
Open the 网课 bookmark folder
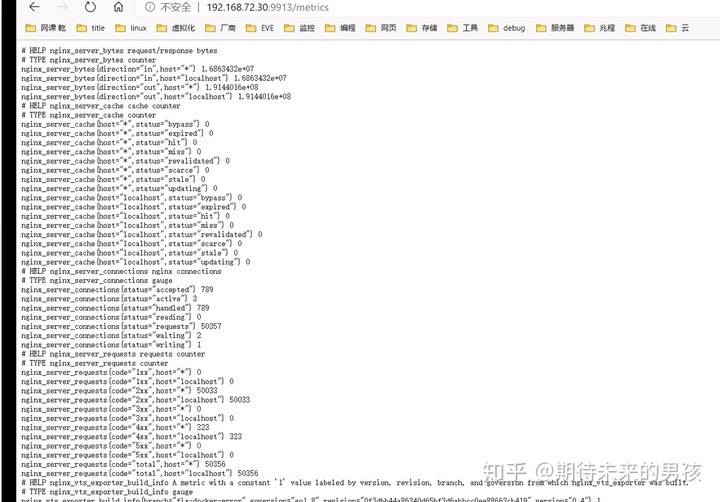(46, 28)
